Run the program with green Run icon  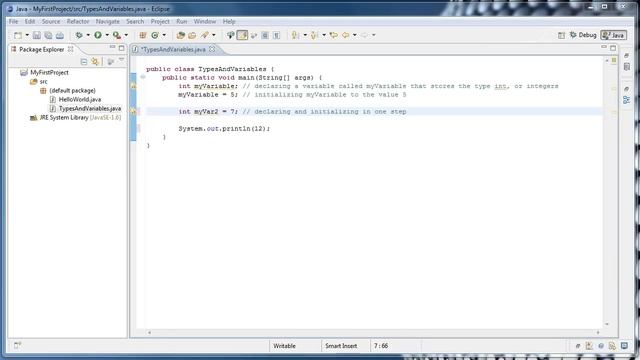tap(98, 35)
